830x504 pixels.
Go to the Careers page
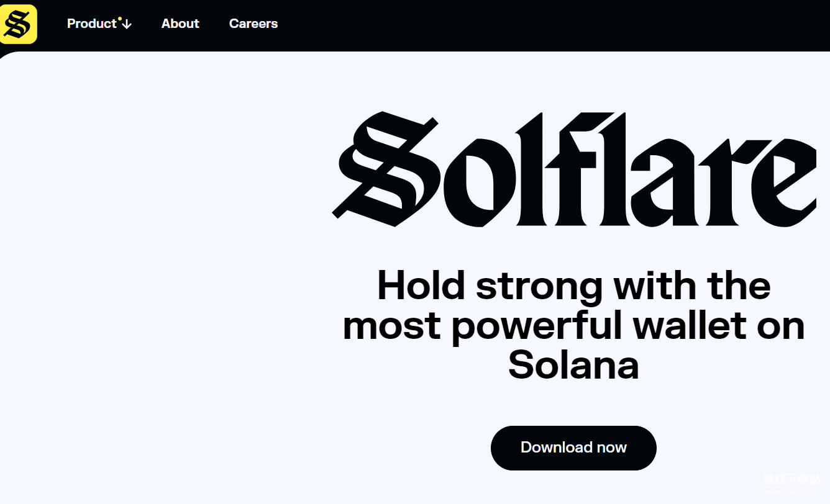[253, 24]
